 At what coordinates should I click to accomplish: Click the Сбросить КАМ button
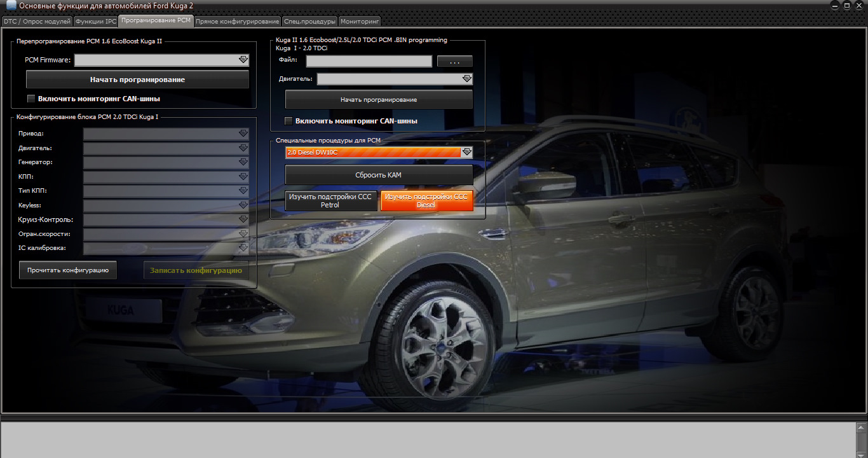(x=379, y=174)
